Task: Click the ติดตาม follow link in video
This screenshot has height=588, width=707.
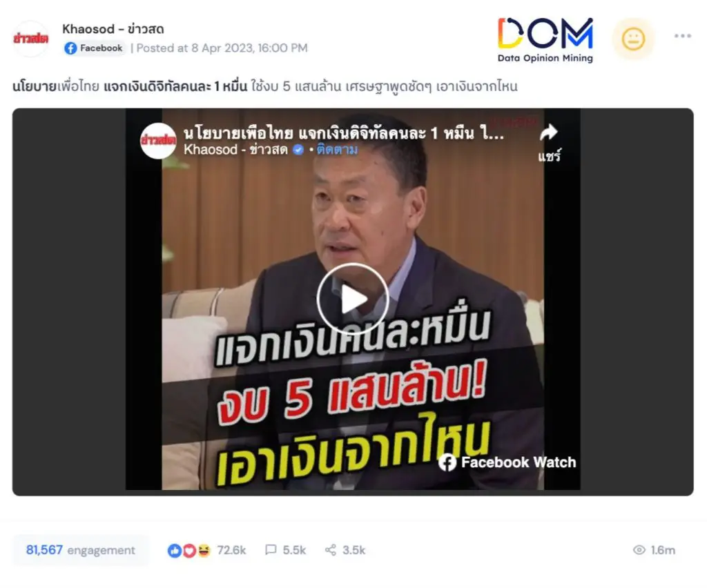Action: (337, 149)
